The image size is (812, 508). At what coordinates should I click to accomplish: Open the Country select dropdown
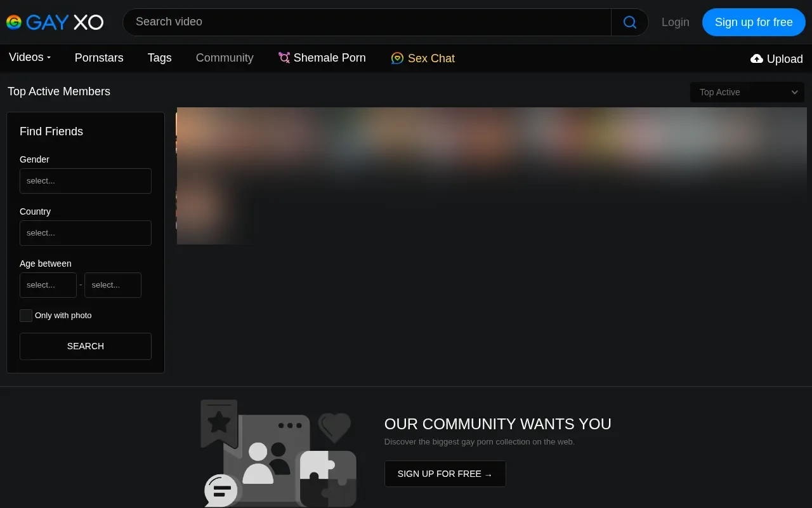86,233
